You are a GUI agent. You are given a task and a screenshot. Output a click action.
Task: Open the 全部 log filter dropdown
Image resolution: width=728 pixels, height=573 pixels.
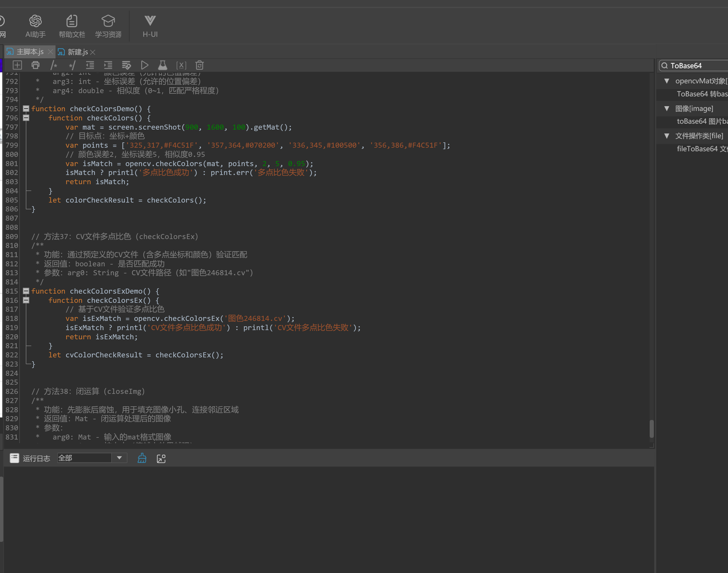point(119,458)
